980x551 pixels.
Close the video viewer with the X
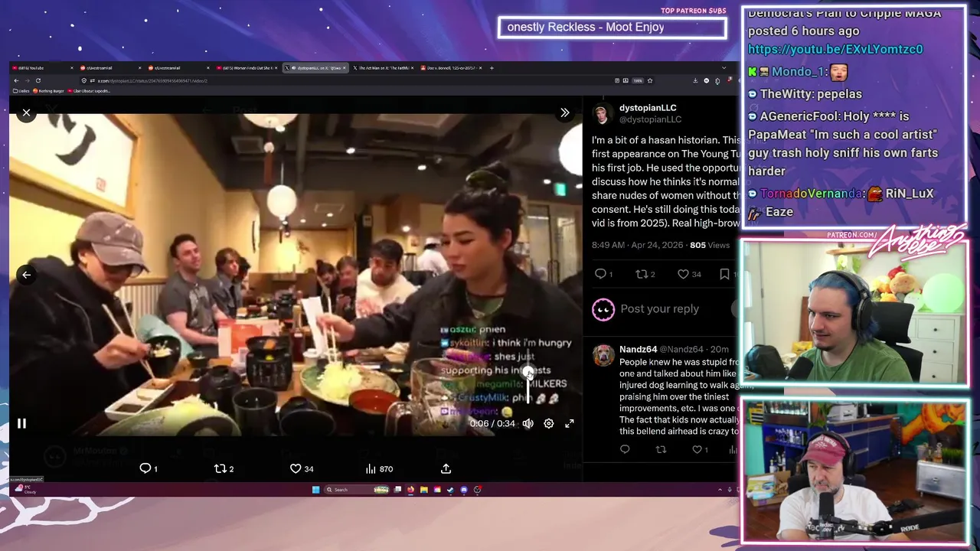(26, 112)
